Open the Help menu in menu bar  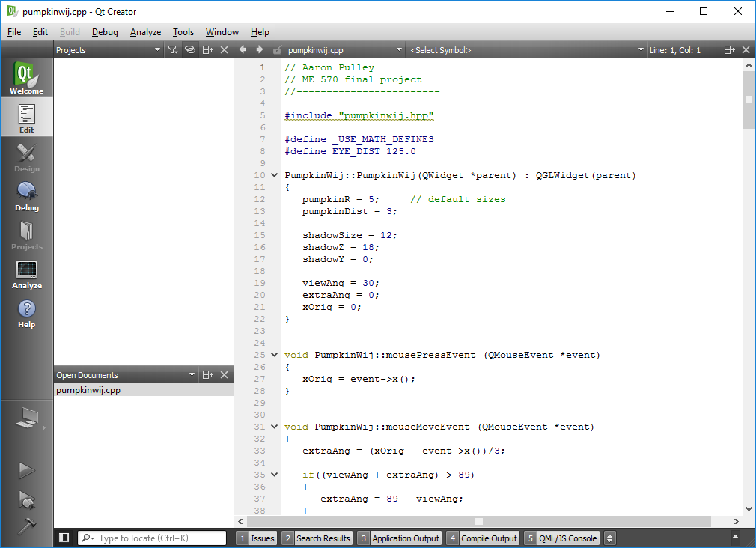tap(260, 32)
